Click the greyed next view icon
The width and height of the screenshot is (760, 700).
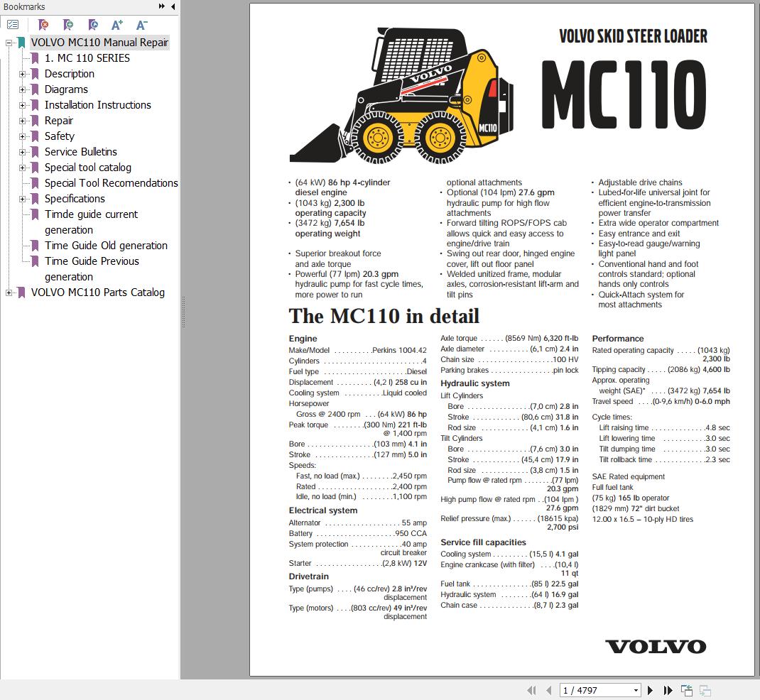pyautogui.click(x=705, y=690)
